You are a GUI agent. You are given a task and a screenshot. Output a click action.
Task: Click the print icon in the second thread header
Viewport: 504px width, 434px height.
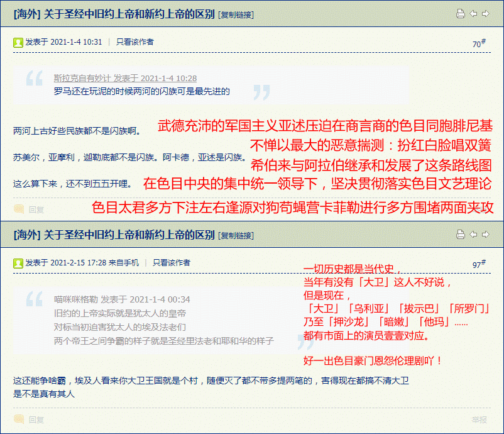point(460,234)
